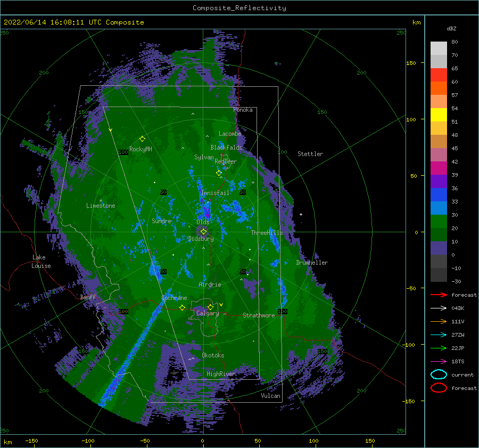Viewport: 479px width, 448px height.
Task: Click the Lacombe city label
Action: (230, 134)
